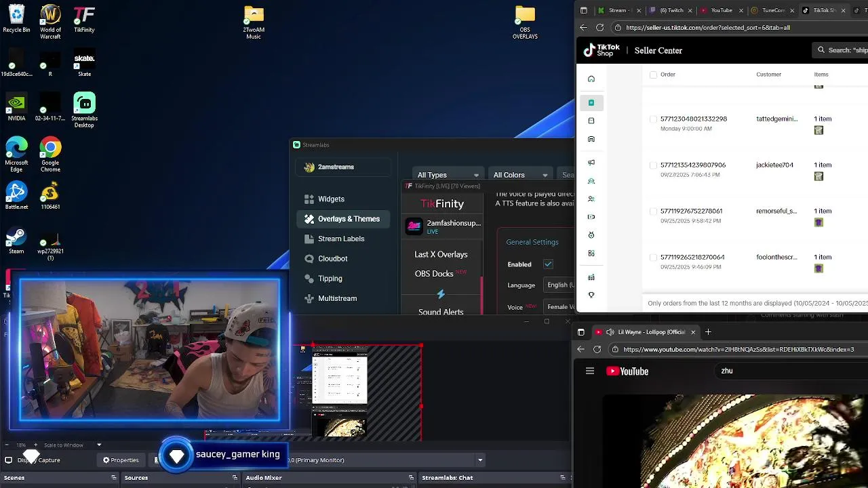Click the lightning bolt icon in TikFinity menu
The height and width of the screenshot is (488, 868).
[x=441, y=294]
